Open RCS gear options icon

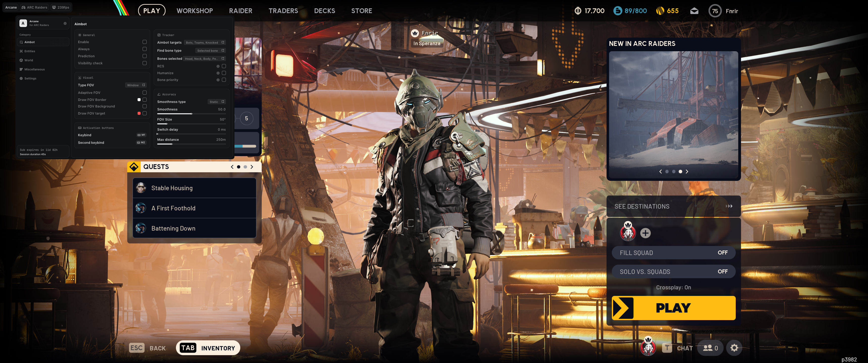pyautogui.click(x=218, y=66)
